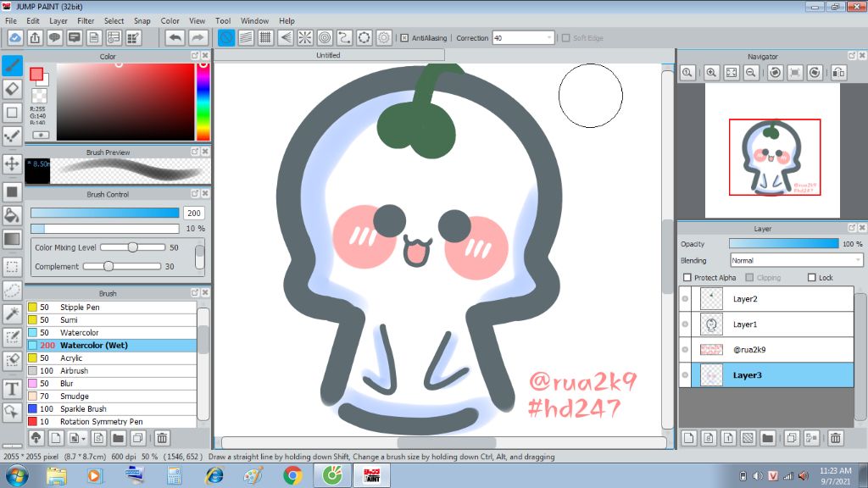The width and height of the screenshot is (868, 488).
Task: Click the Redo arrow in toolbar
Action: pyautogui.click(x=198, y=37)
